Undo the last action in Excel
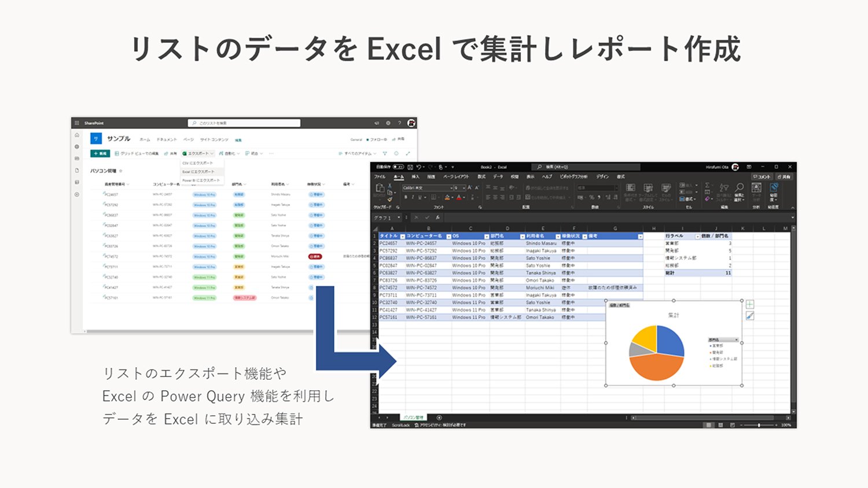Image resolution: width=868 pixels, height=488 pixels. coord(418,167)
